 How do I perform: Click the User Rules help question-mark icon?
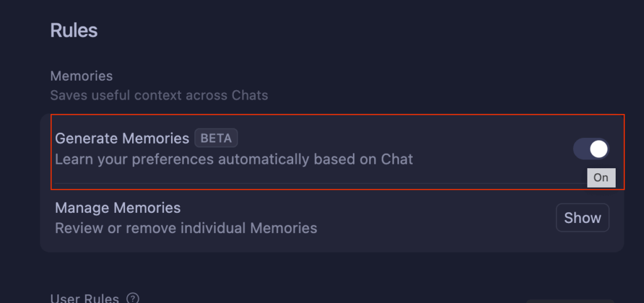tap(132, 298)
